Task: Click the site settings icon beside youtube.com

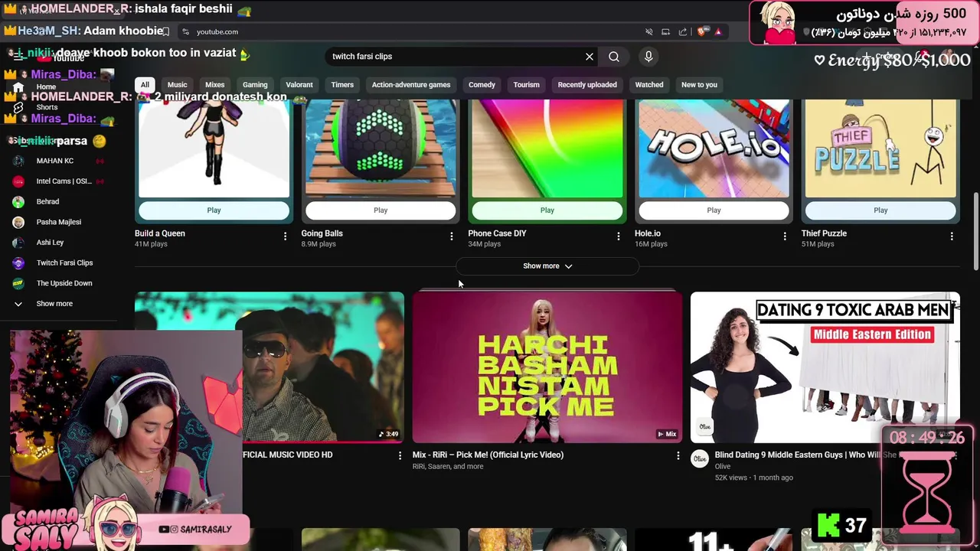Action: [185, 31]
